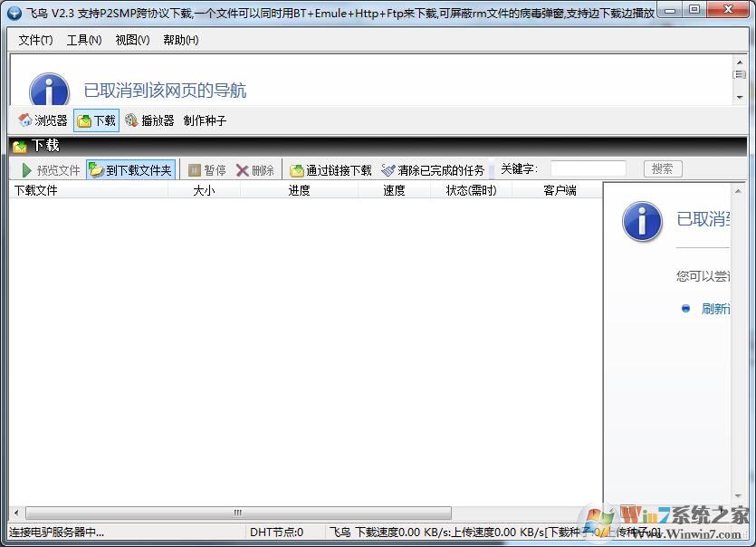Sort by 速度 column header

point(394,190)
